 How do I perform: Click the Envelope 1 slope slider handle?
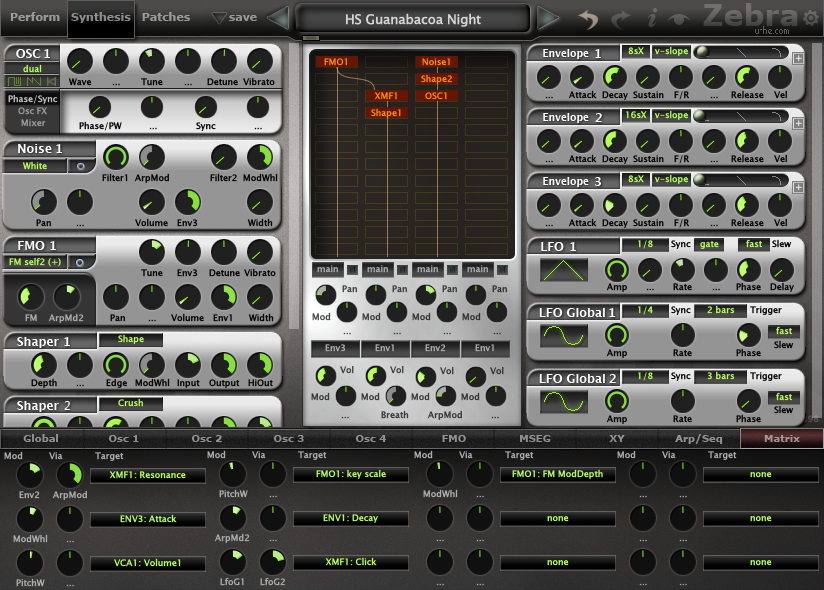tap(701, 51)
